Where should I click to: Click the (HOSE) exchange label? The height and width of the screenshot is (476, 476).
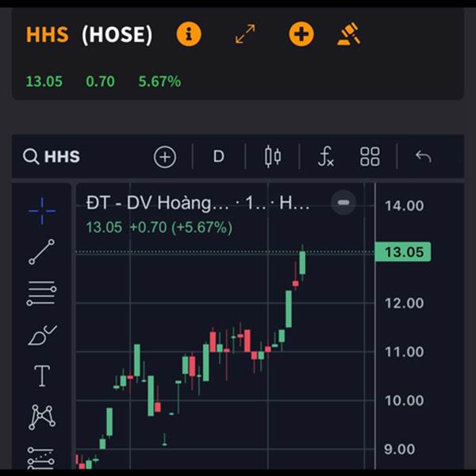117,34
